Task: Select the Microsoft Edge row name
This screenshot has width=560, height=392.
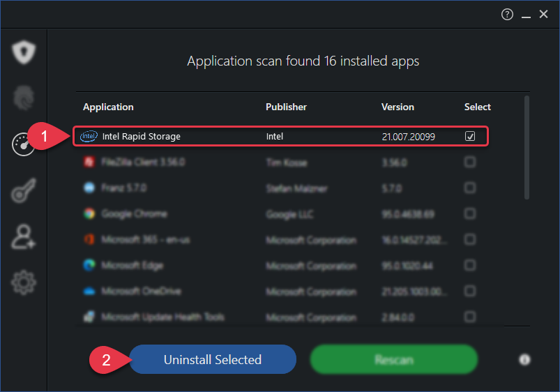Action: pos(132,265)
